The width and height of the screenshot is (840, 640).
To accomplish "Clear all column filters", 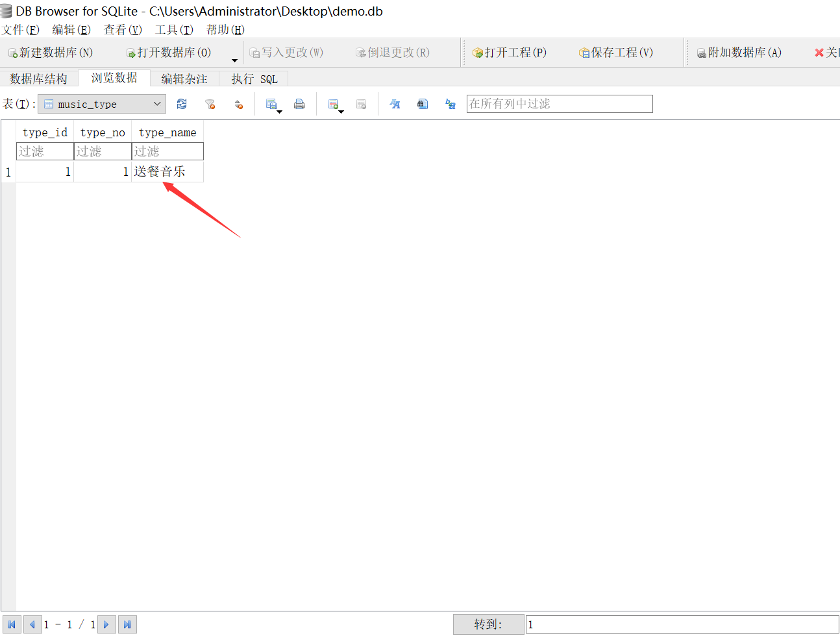I will (210, 103).
